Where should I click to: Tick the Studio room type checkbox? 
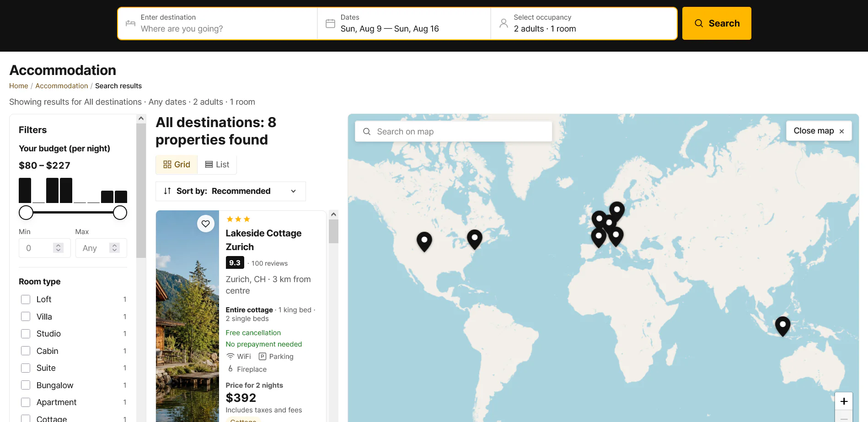click(x=26, y=334)
